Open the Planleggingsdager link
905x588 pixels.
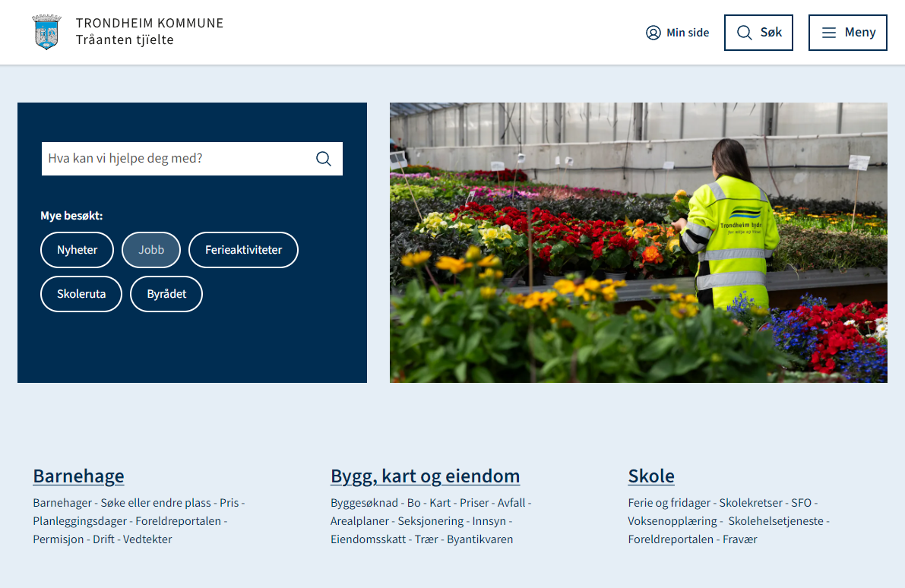pos(80,521)
